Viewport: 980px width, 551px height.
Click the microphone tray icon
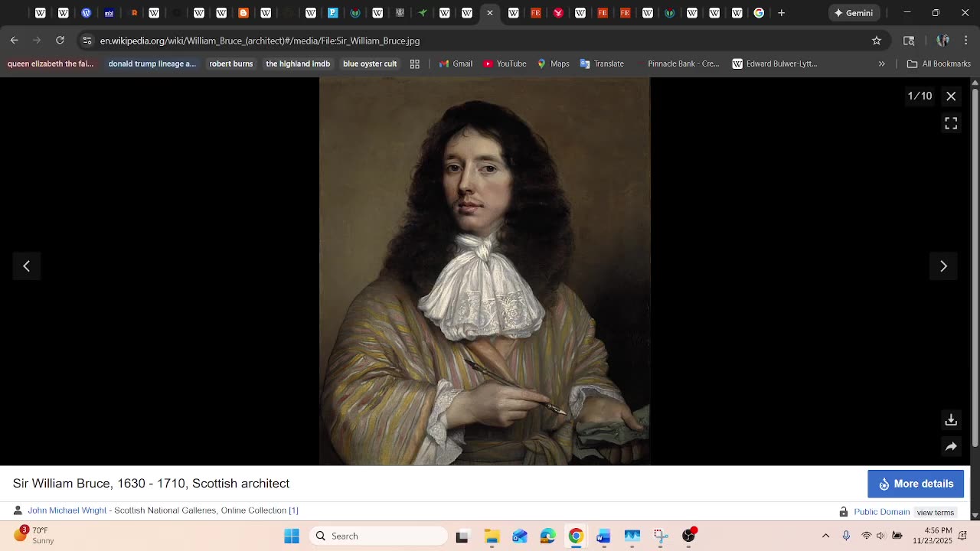tap(846, 536)
